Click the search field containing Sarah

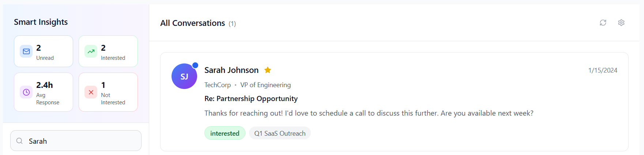[x=76, y=141]
